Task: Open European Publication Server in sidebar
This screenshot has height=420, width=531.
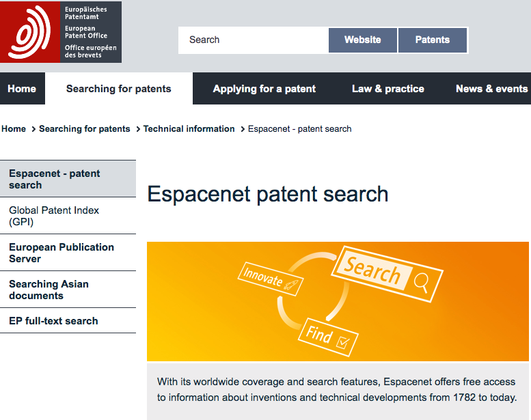Action: pos(62,253)
